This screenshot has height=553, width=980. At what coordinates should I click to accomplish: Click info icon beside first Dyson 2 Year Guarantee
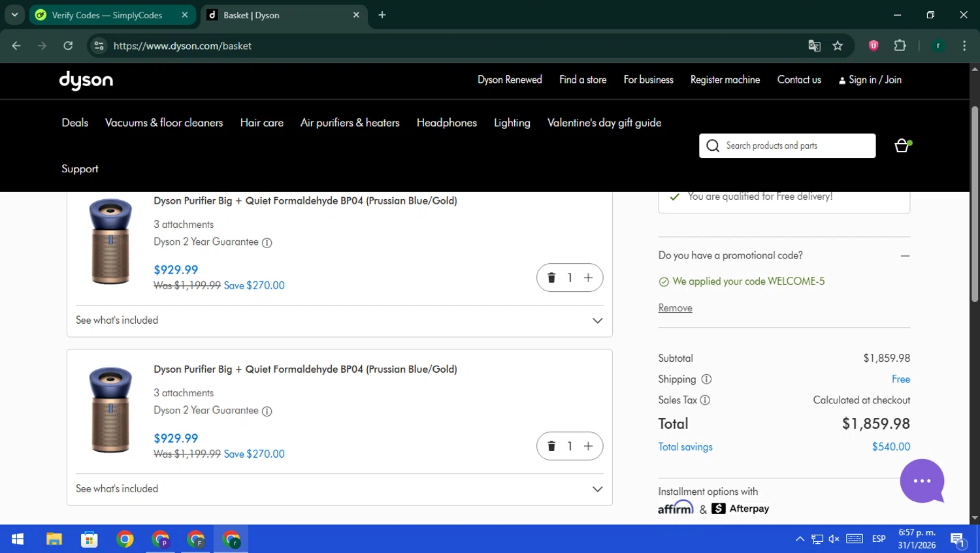coord(267,242)
